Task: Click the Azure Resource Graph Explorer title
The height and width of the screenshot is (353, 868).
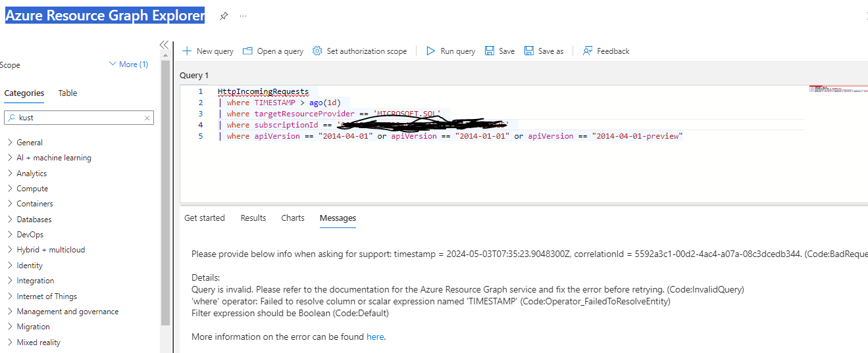Action: [105, 16]
